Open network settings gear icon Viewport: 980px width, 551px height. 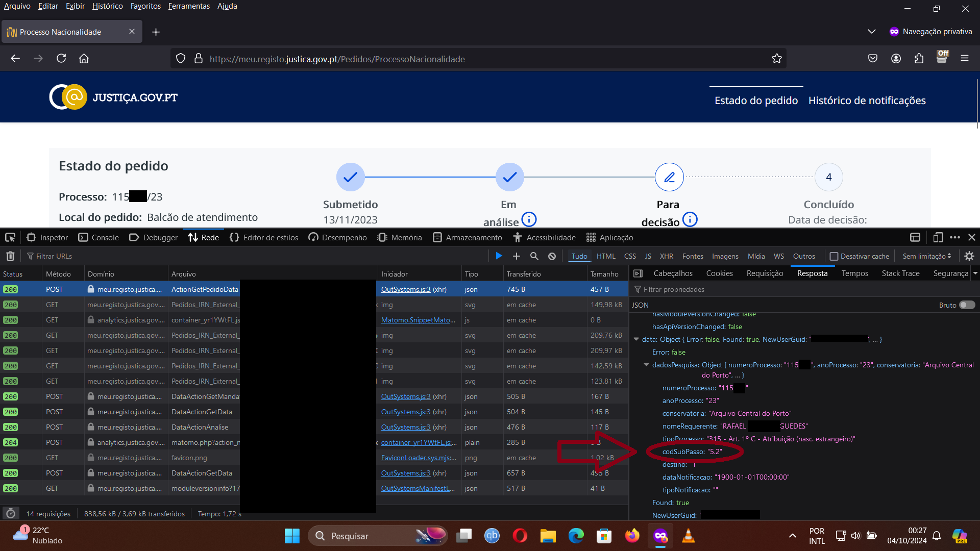tap(969, 256)
